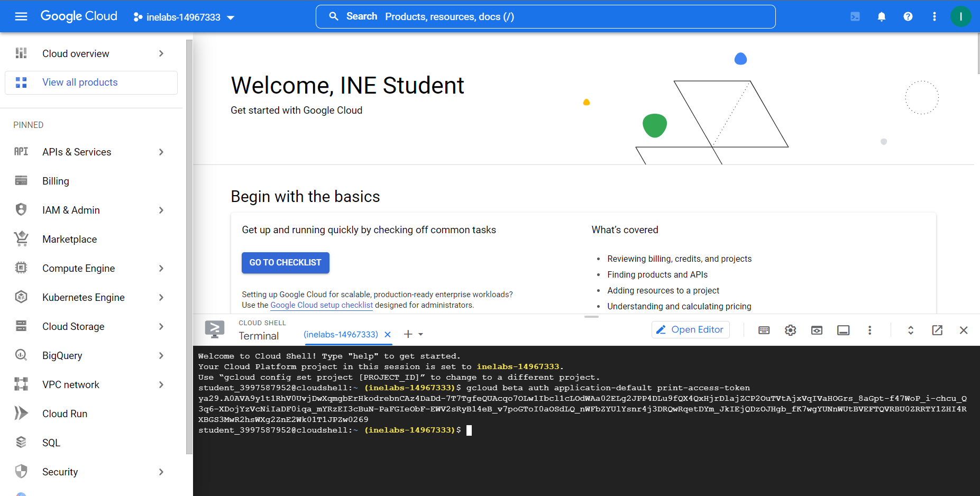The image size is (980, 496).
Task: Add a new terminal tab
Action: (x=408, y=334)
